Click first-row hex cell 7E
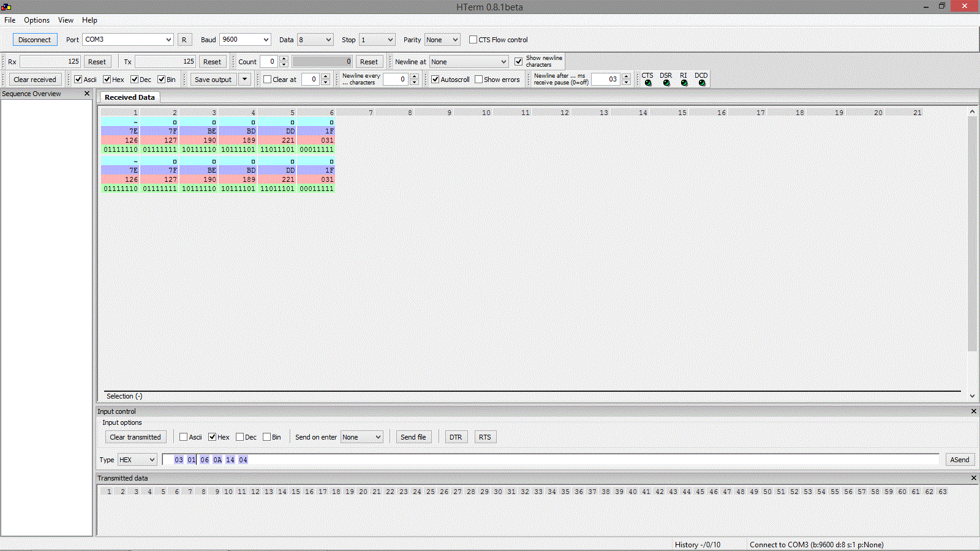980x551 pixels. tap(120, 131)
